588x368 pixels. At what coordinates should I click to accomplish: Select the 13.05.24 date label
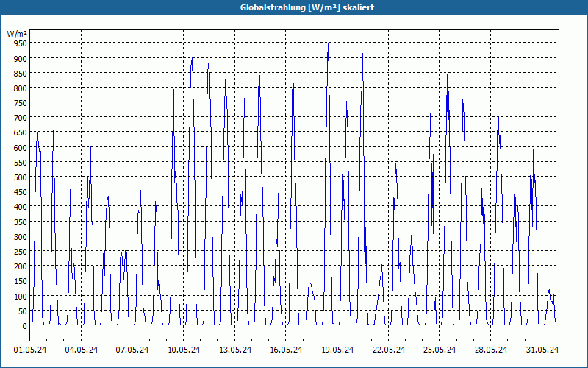234,350
